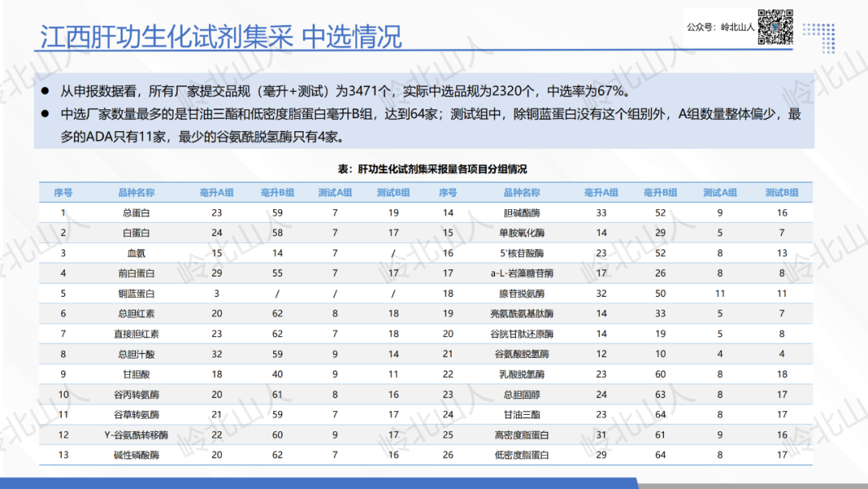Click the cell 总蛋白

tap(136, 212)
